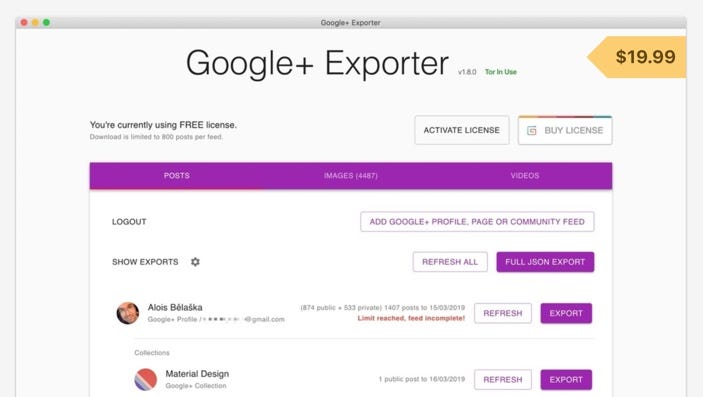Open Alois Bělaška profile avatar
The image size is (703, 397).
(128, 313)
